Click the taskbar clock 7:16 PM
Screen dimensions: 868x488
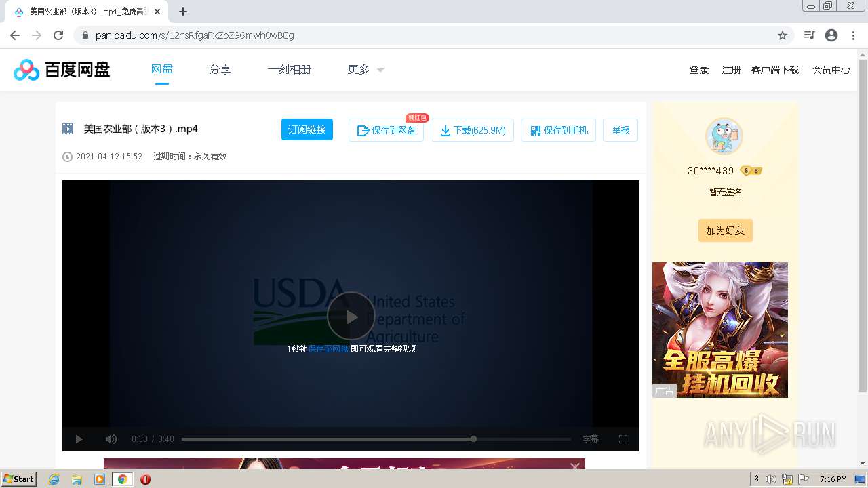point(833,479)
